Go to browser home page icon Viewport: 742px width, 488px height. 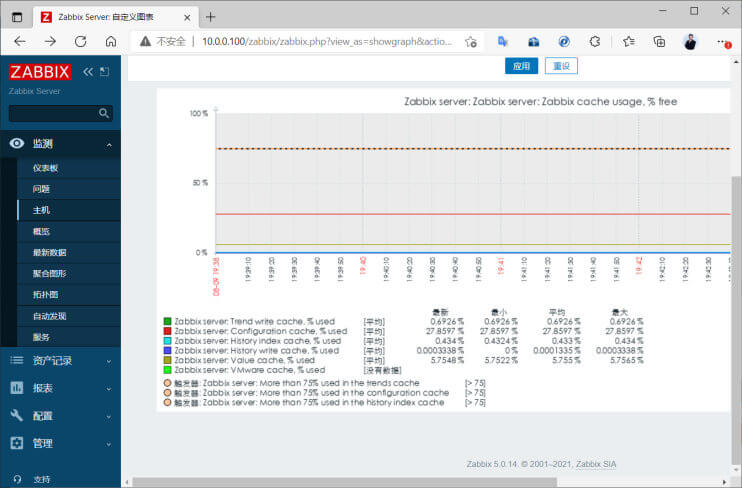click(111, 42)
